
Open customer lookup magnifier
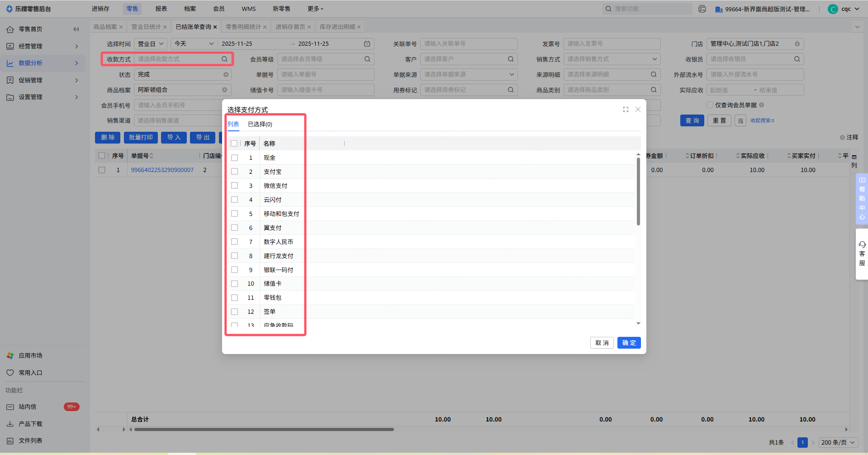tap(511, 59)
